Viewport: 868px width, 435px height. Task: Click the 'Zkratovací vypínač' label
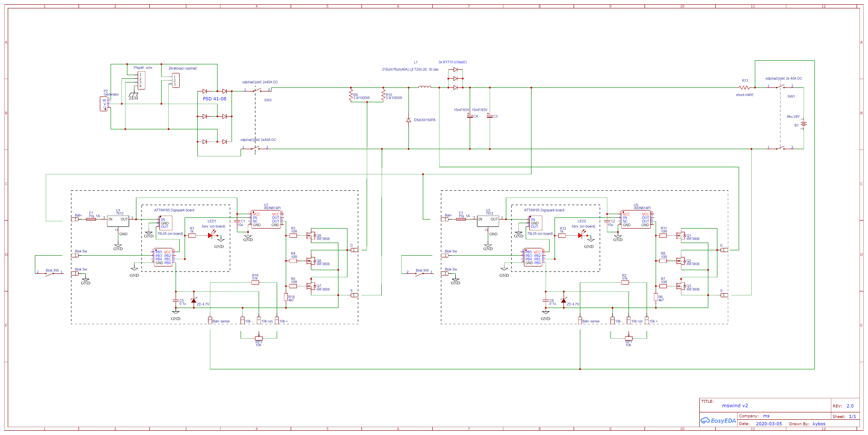[183, 68]
